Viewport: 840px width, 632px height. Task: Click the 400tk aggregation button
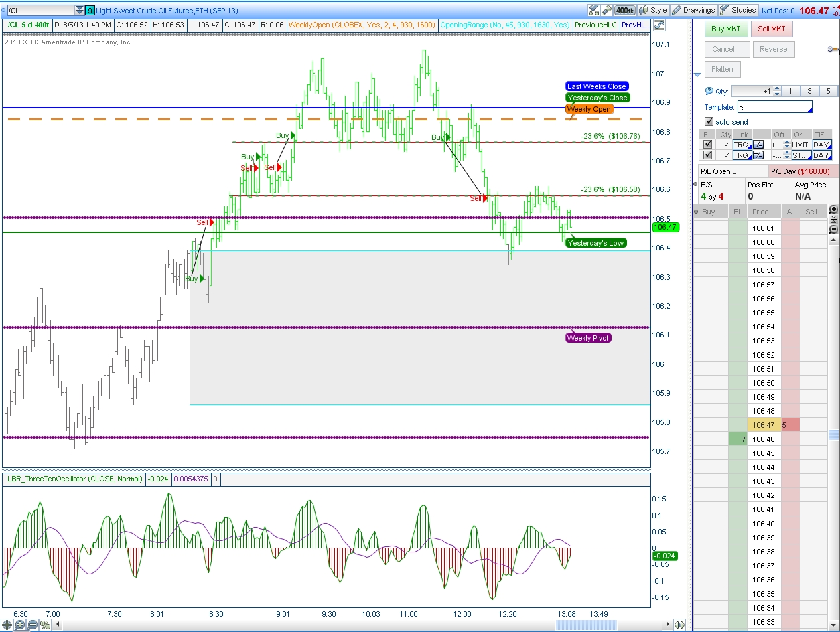(x=625, y=10)
